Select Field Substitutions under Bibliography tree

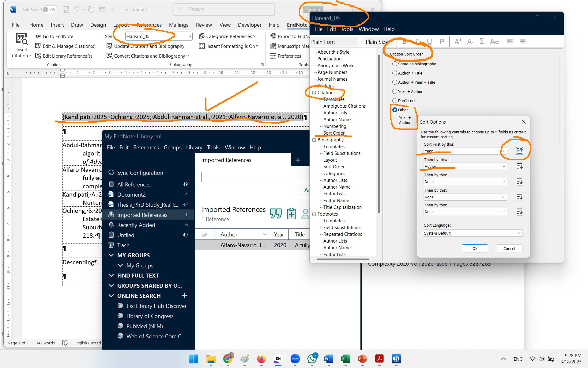coord(342,153)
